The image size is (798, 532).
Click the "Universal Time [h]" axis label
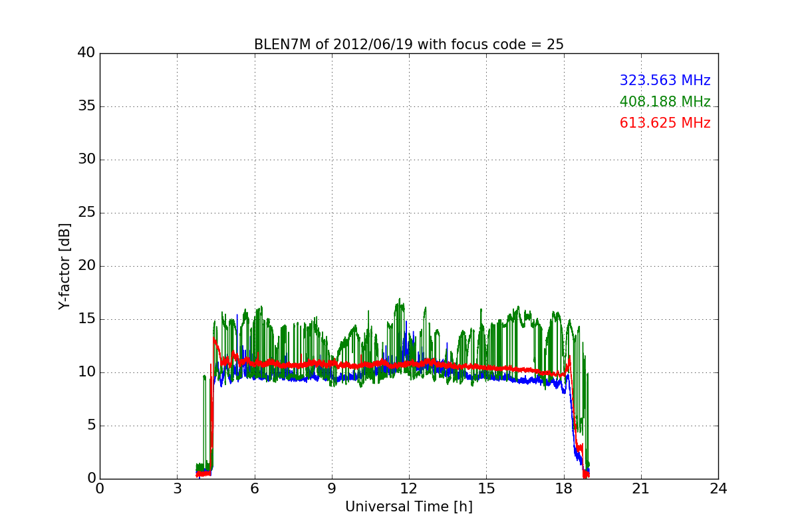(409, 507)
